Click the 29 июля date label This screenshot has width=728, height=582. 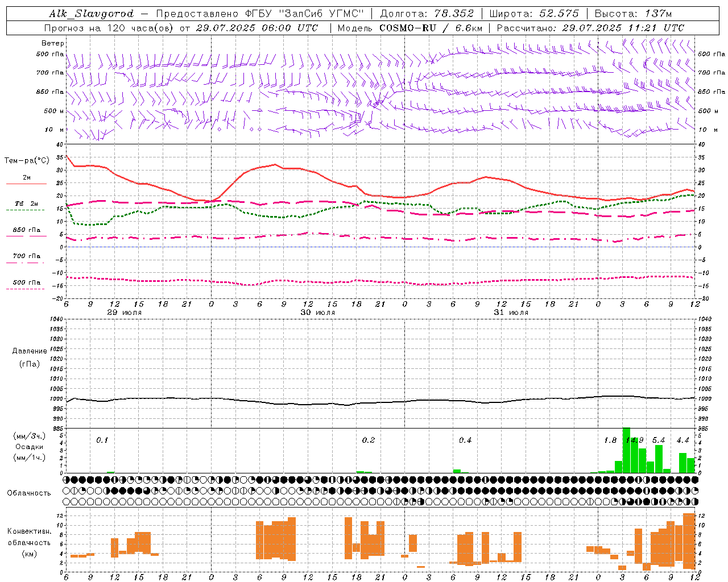(125, 312)
